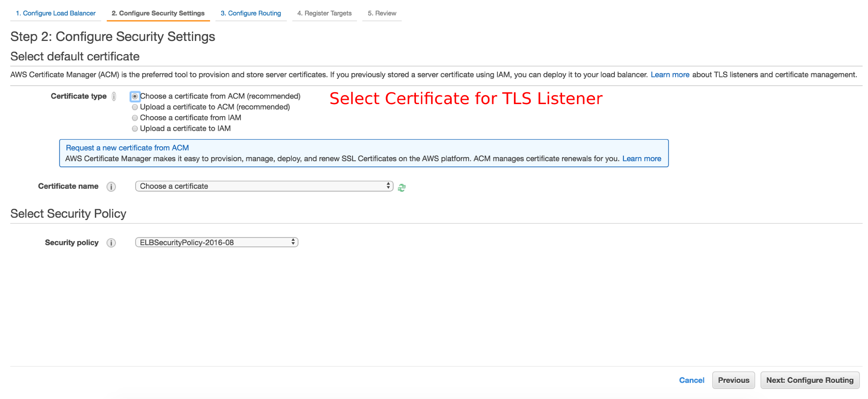Go to Configure Load Balancer tab
This screenshot has width=868, height=399.
click(x=56, y=13)
